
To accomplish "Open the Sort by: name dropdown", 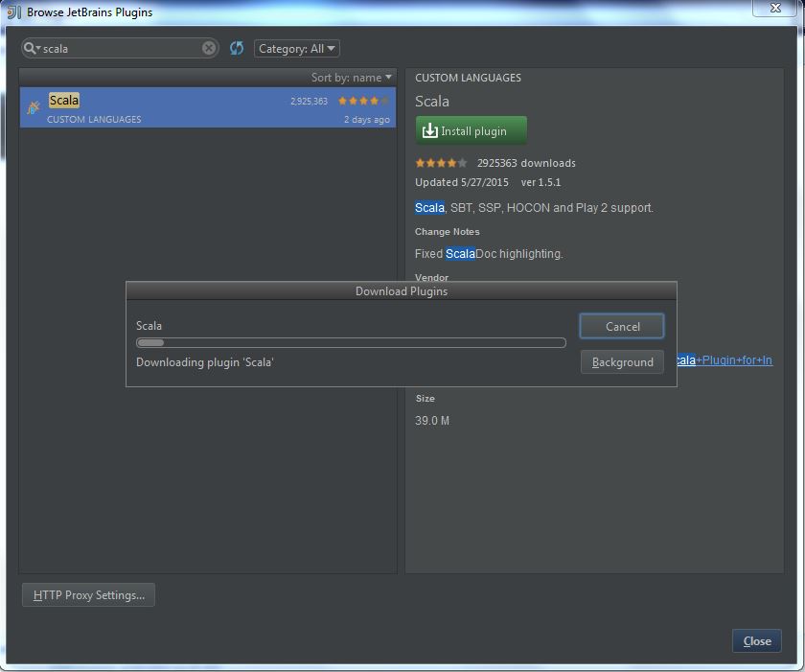I will 351,78.
